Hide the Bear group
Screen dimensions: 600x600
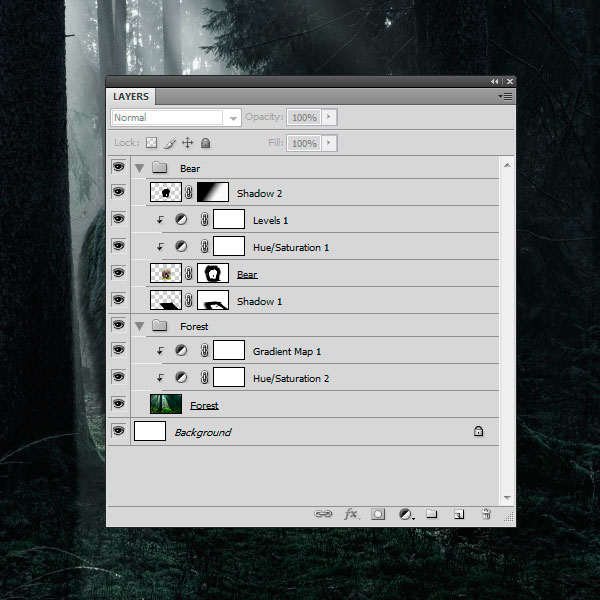pyautogui.click(x=119, y=167)
